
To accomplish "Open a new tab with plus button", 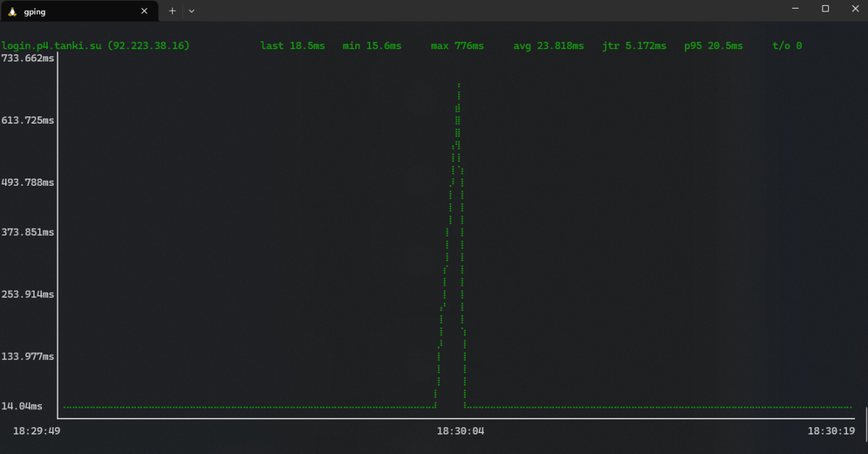I will pyautogui.click(x=172, y=11).
